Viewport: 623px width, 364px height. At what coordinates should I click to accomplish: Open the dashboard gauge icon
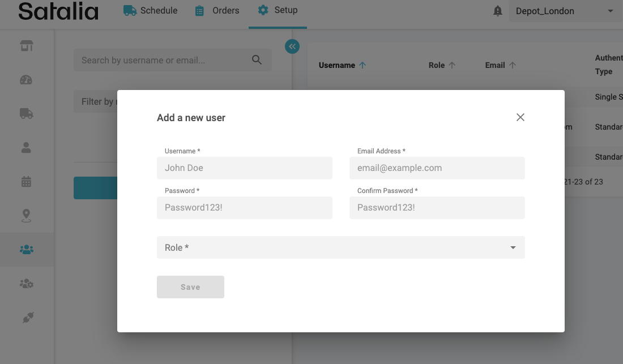(x=27, y=80)
